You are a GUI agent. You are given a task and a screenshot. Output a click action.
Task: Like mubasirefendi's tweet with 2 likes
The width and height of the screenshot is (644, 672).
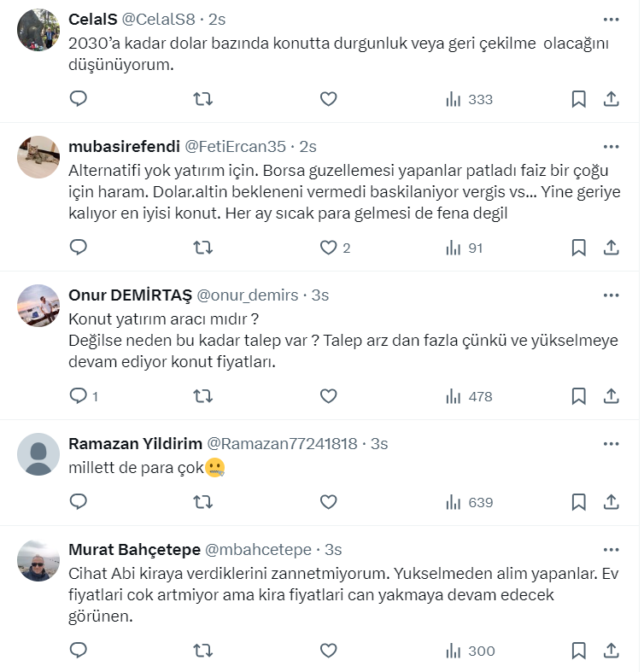pos(329,248)
